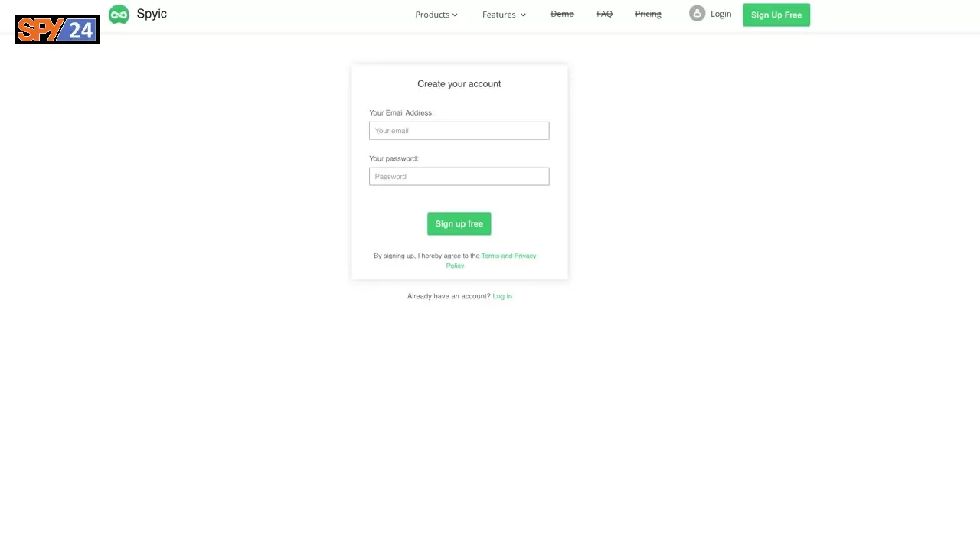Click the green Spyic infinity logo icon
This screenshot has width=980, height=551.
[x=119, y=15]
